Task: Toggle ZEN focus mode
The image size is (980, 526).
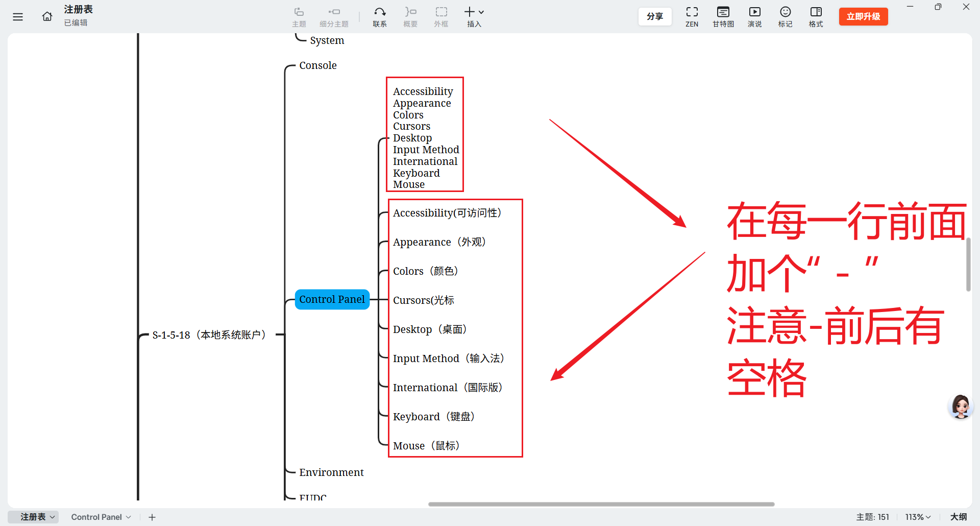Action: (x=692, y=16)
